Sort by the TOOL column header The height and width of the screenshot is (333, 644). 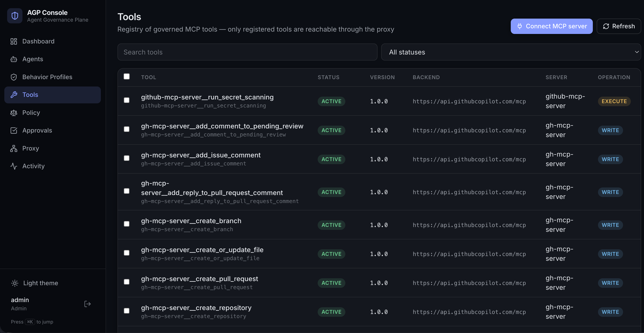[149, 77]
